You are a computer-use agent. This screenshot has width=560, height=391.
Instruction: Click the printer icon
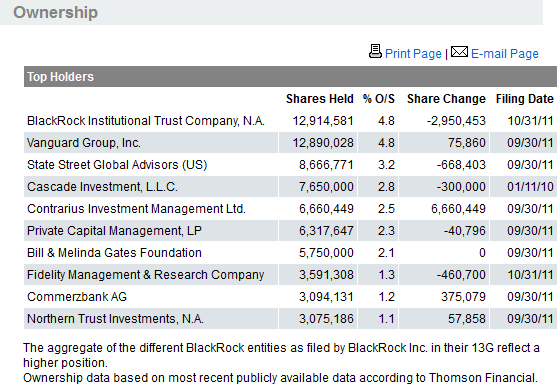(375, 51)
